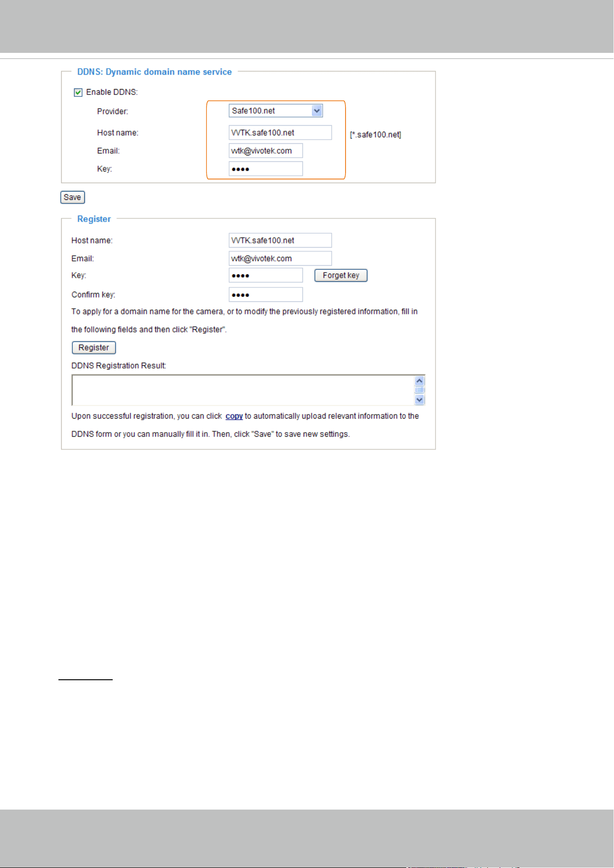Click the Confirm key input field
614x868 pixels.
click(266, 294)
